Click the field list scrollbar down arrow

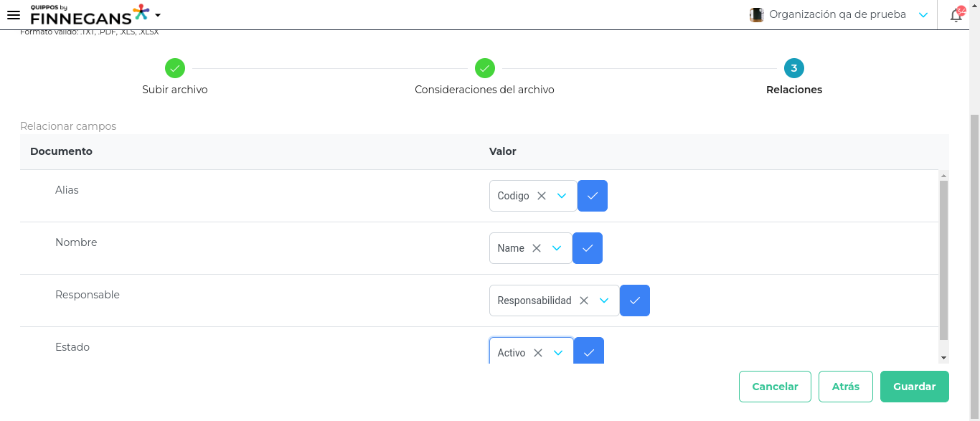[x=943, y=357]
